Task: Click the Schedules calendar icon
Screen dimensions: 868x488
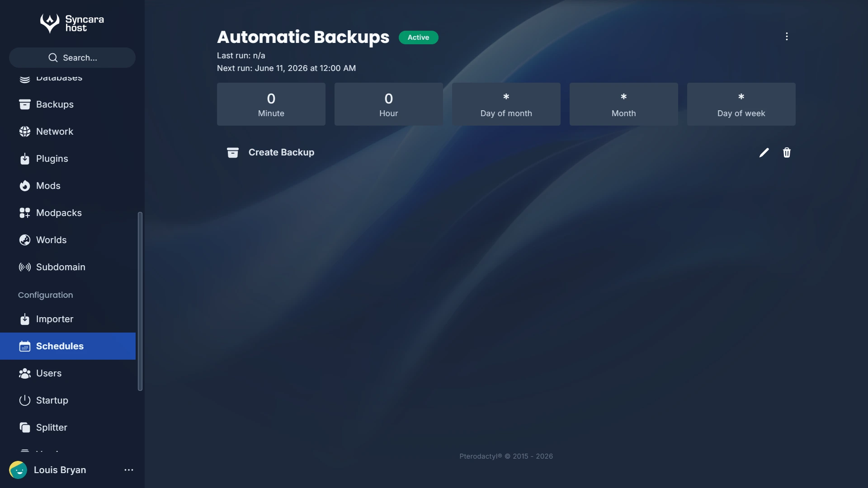Action: [x=25, y=346]
